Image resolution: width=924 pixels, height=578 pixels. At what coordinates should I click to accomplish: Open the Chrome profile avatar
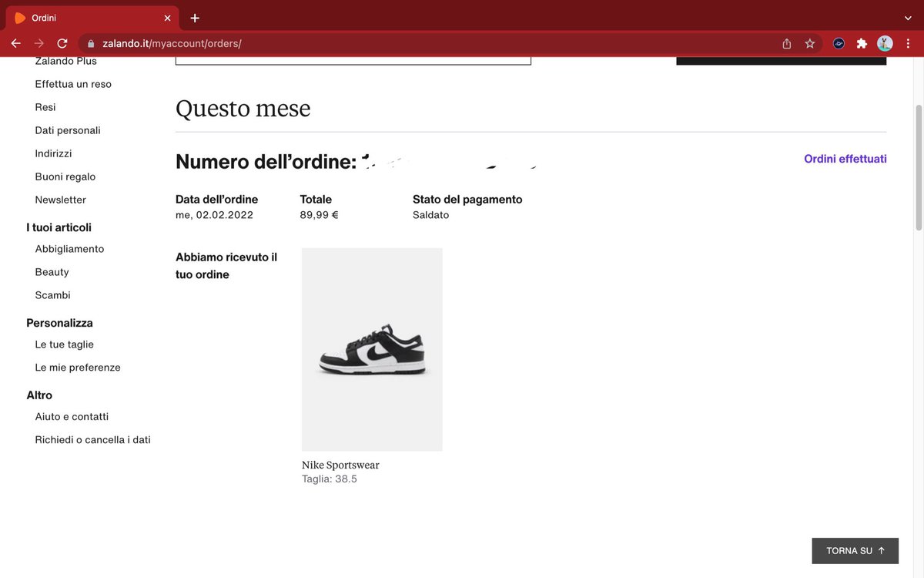click(x=885, y=44)
